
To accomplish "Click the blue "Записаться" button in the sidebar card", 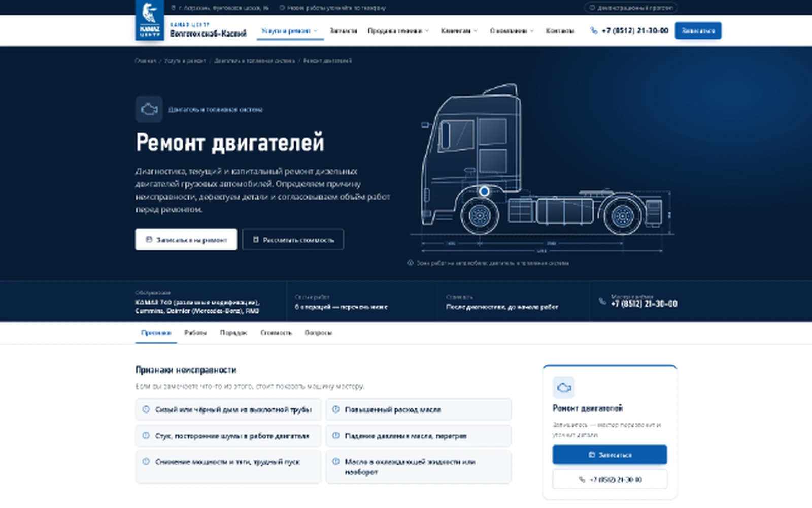I will point(610,455).
